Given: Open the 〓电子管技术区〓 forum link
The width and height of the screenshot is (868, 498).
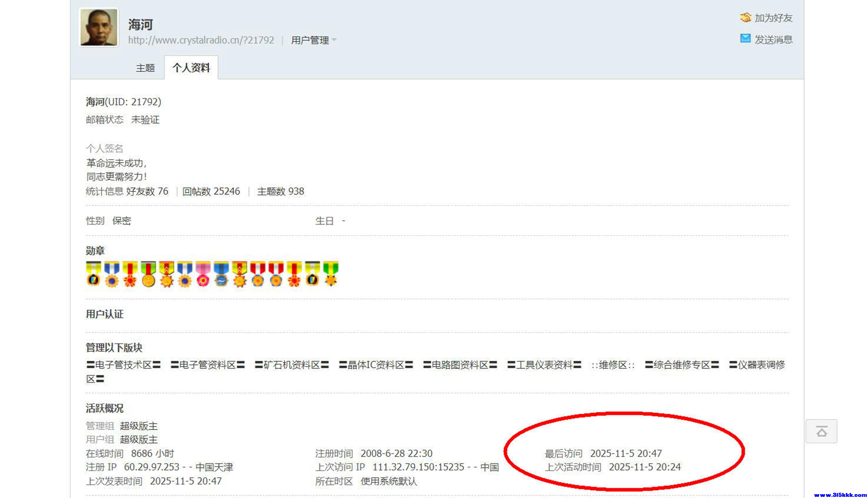Looking at the screenshot, I should (x=123, y=365).
